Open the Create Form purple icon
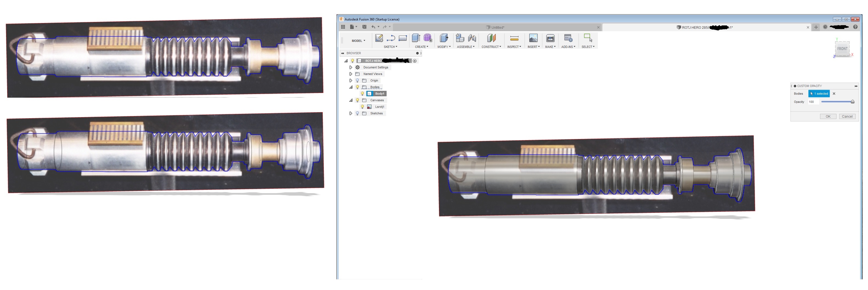Viewport: 868px width, 290px height. tap(428, 38)
